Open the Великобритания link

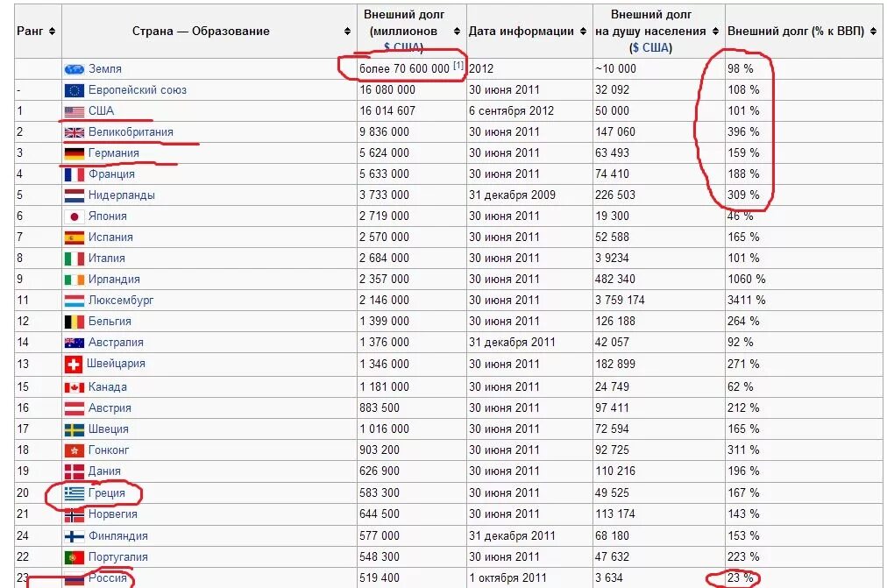point(131,132)
